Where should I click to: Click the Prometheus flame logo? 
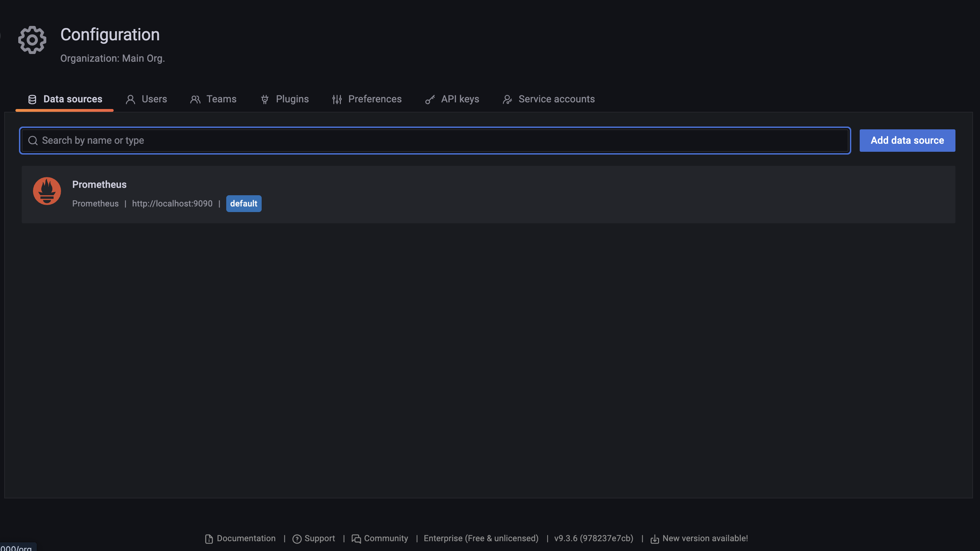point(47,191)
